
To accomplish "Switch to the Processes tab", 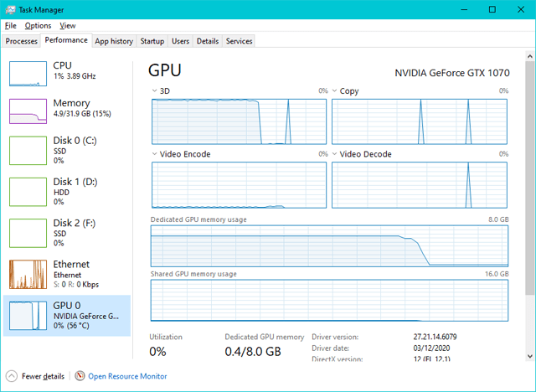I will 21,41.
